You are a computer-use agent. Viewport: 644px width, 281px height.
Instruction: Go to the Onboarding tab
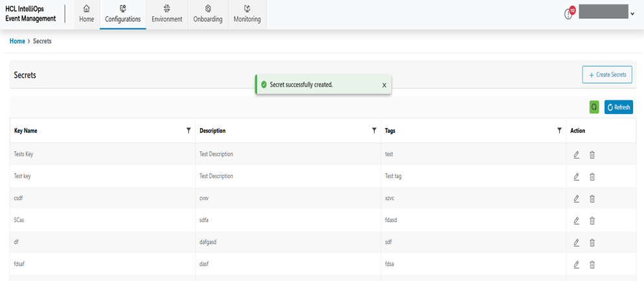[x=208, y=14]
